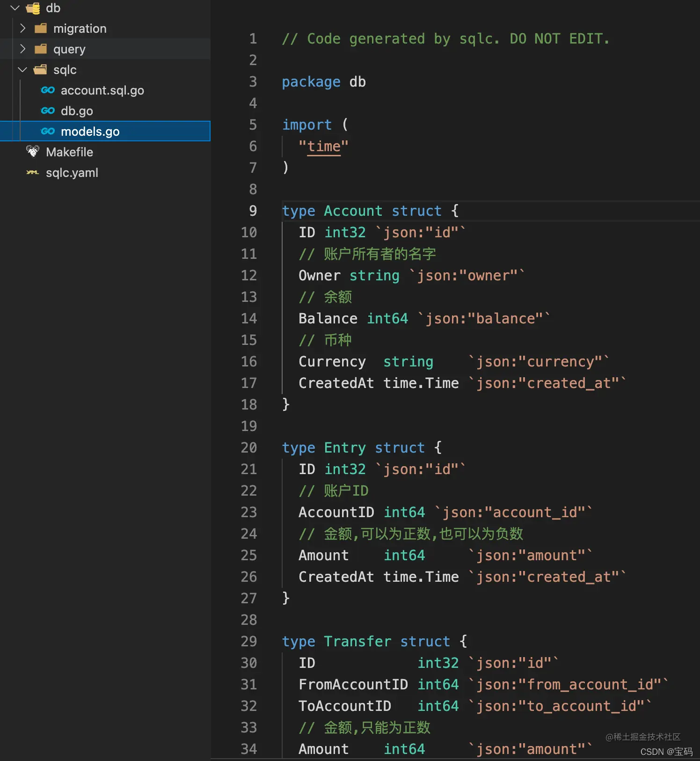Expand the query folder chevron

pos(22,49)
